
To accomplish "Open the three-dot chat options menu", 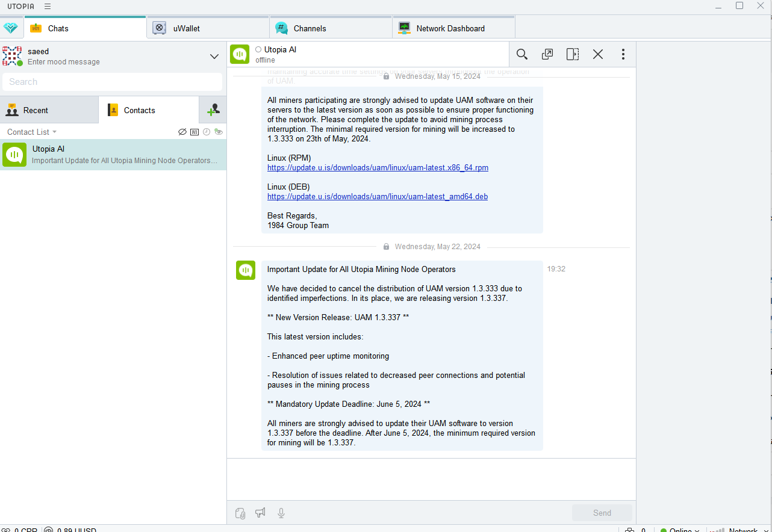I will pos(623,54).
